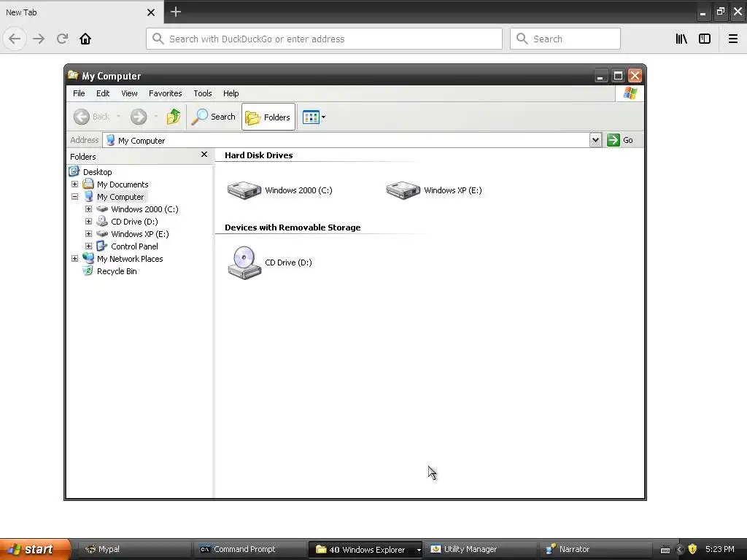
Task: Toggle the browser sidebar icon
Action: [x=705, y=39]
